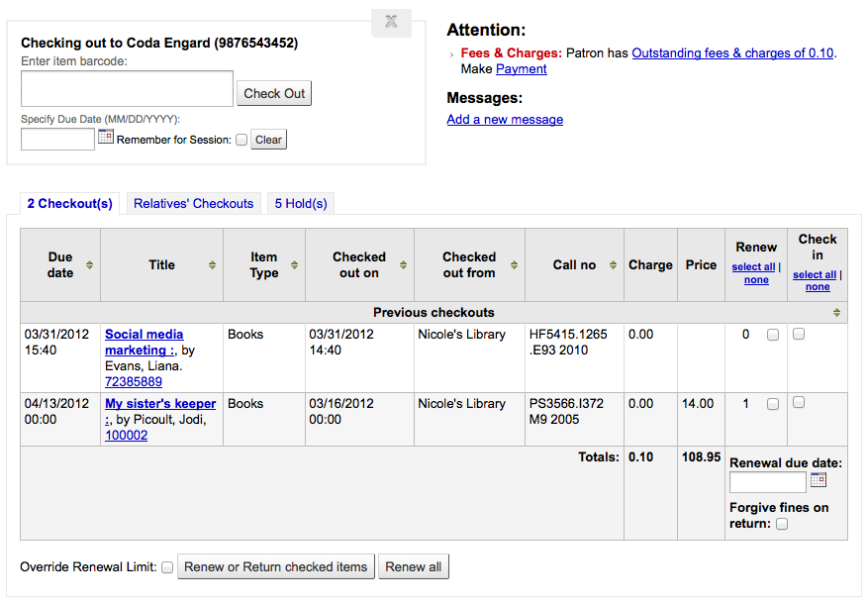Close the checkout box with the X icon

[x=391, y=22]
